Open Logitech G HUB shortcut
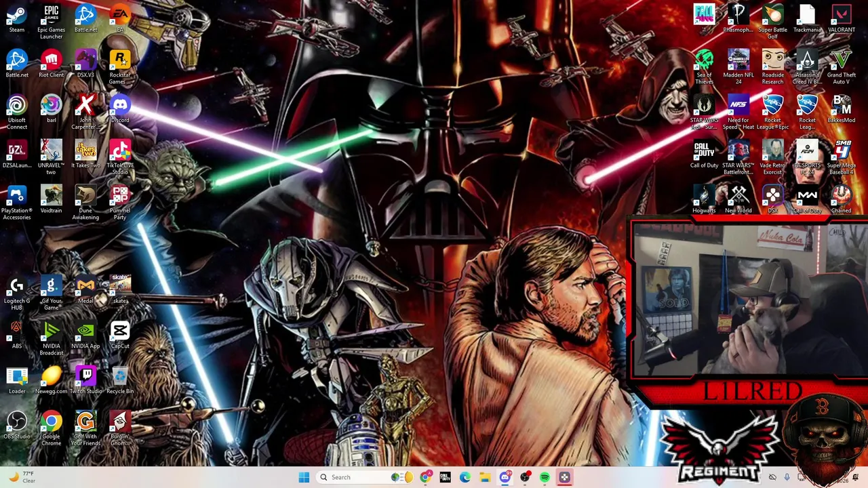The width and height of the screenshot is (868, 488). pos(17,293)
